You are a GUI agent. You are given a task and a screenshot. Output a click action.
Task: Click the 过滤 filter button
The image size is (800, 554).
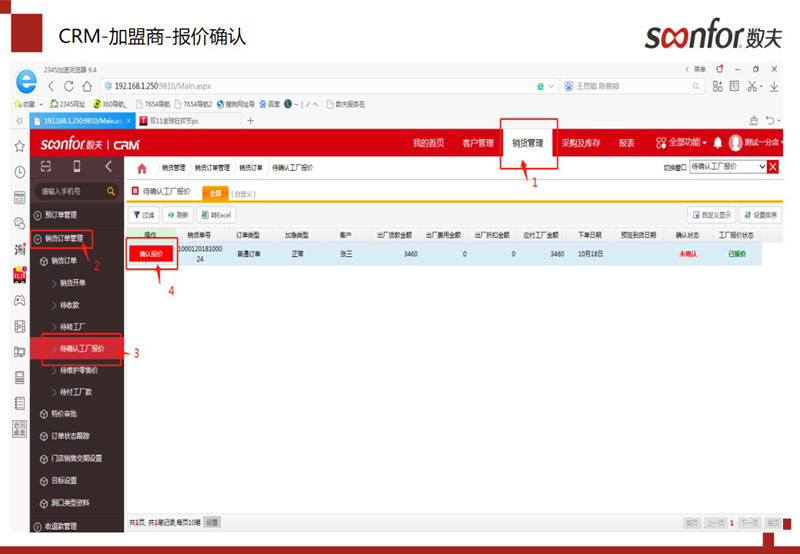[144, 215]
